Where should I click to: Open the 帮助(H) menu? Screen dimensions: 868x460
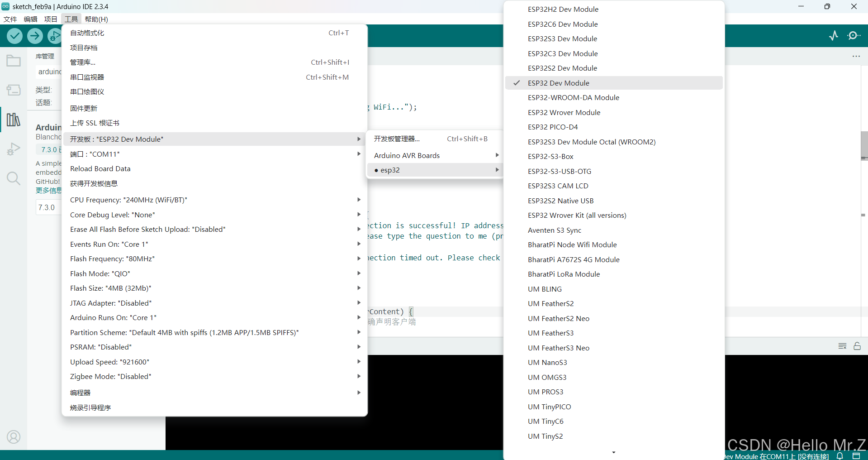96,19
